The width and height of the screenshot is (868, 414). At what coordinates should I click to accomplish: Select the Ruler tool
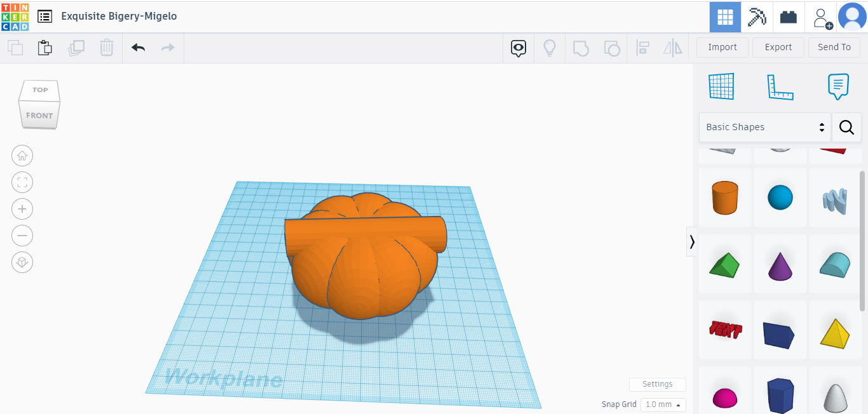tap(780, 86)
